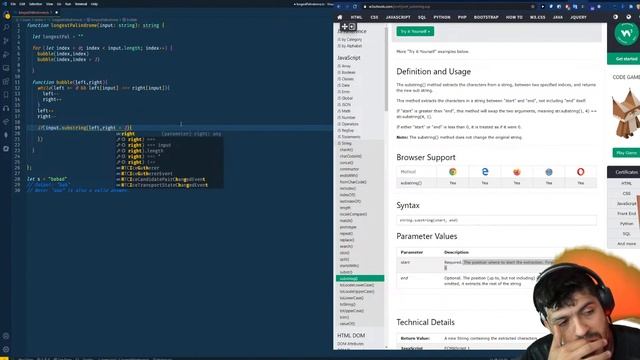Open JS Date link in W3Schools sidebar
Viewport: 640px width, 360px height.
tap(344, 85)
